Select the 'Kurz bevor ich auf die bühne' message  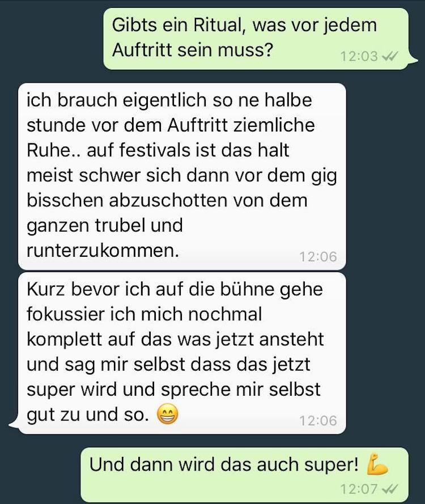coord(182,353)
